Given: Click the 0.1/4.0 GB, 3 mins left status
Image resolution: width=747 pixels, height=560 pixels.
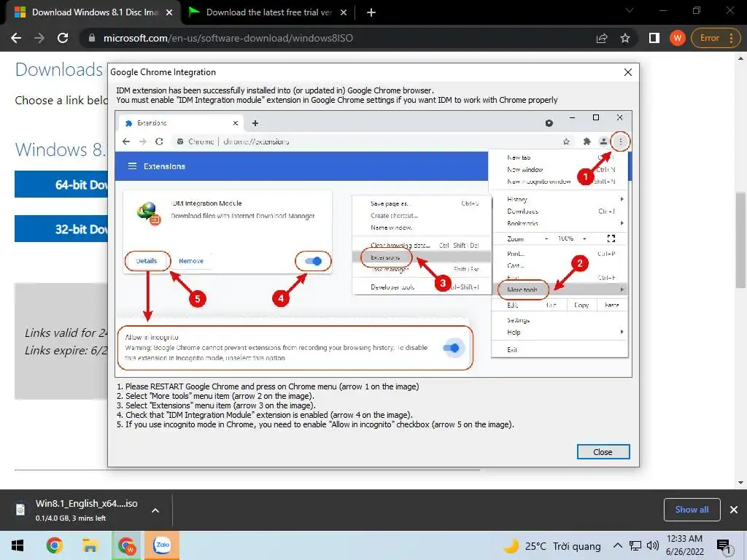Looking at the screenshot, I should pos(71,518).
